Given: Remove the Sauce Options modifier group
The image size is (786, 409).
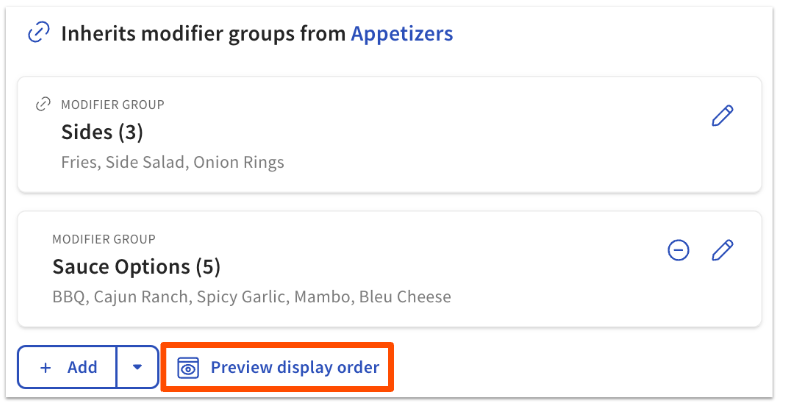Looking at the screenshot, I should click(x=678, y=250).
